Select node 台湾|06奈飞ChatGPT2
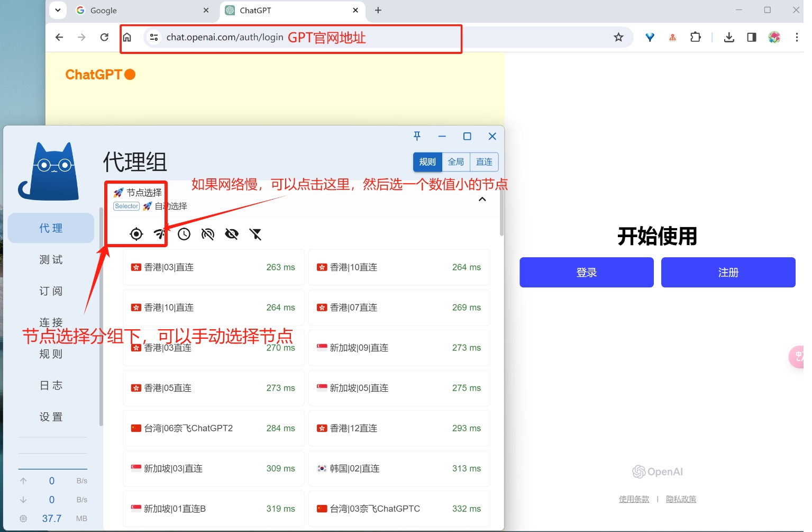This screenshot has width=812, height=532. coord(214,428)
